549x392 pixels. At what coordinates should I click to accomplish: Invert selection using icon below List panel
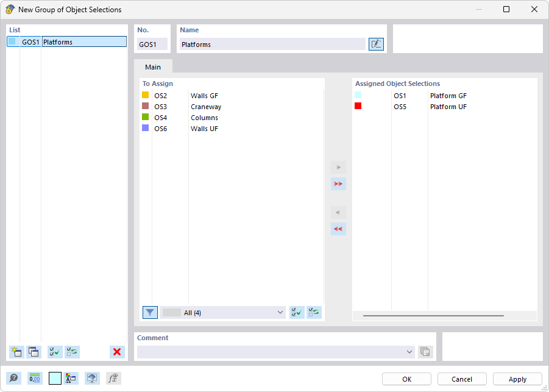(72, 352)
